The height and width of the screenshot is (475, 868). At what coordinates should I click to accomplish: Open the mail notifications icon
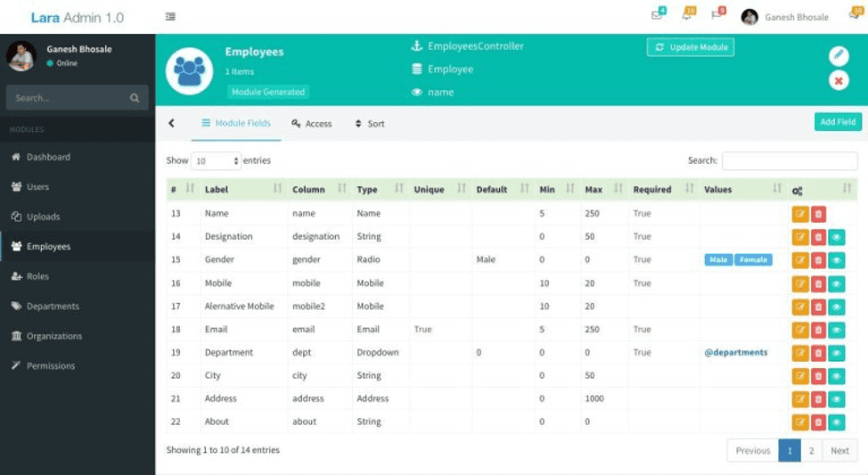(x=658, y=15)
